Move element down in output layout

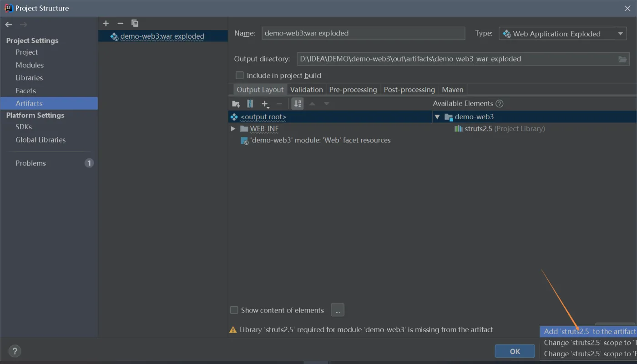point(326,104)
